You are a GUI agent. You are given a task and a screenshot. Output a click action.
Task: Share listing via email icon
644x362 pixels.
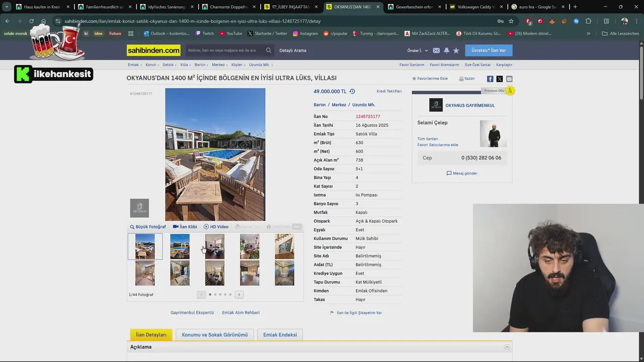click(509, 79)
